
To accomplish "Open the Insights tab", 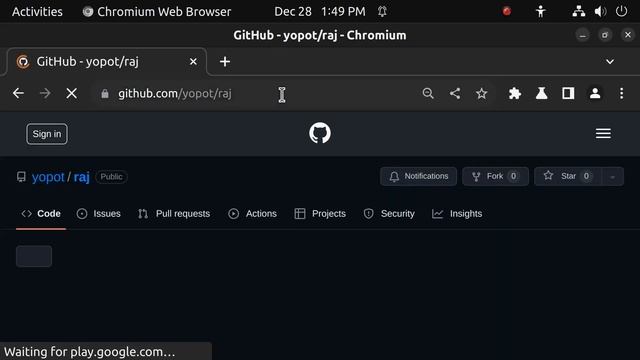I will pos(457,213).
